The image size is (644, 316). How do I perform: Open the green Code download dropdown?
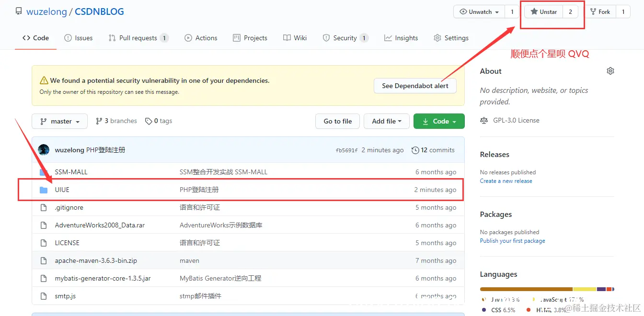point(439,121)
